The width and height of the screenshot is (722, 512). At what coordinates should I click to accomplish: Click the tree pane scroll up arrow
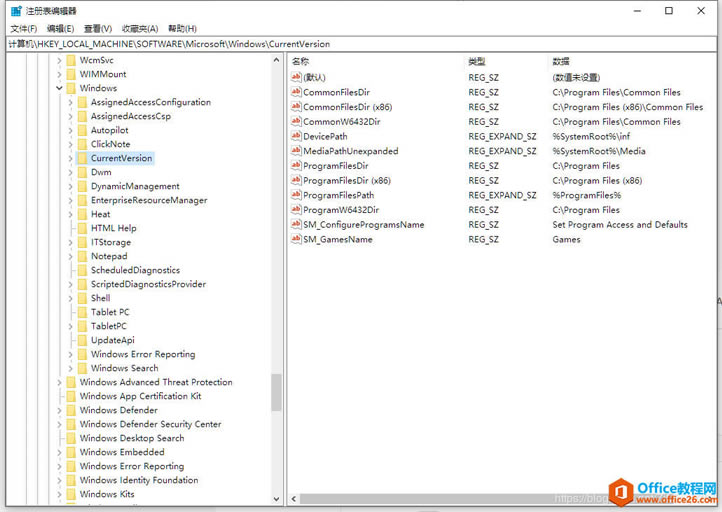click(276, 60)
